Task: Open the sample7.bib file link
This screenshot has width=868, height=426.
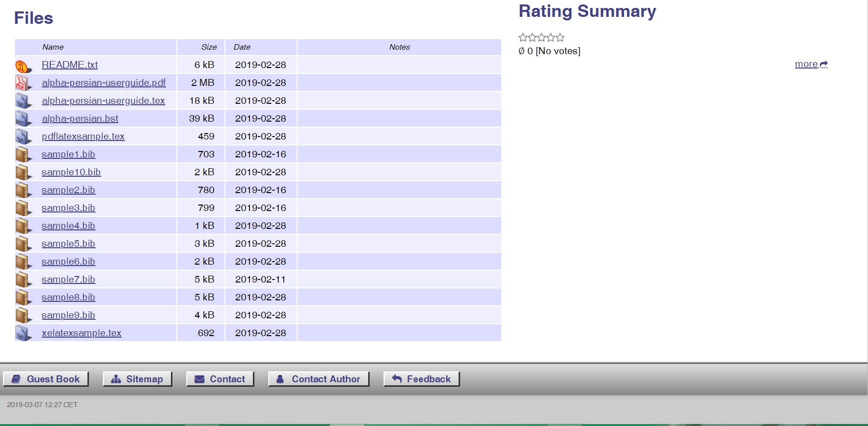Action: 68,280
